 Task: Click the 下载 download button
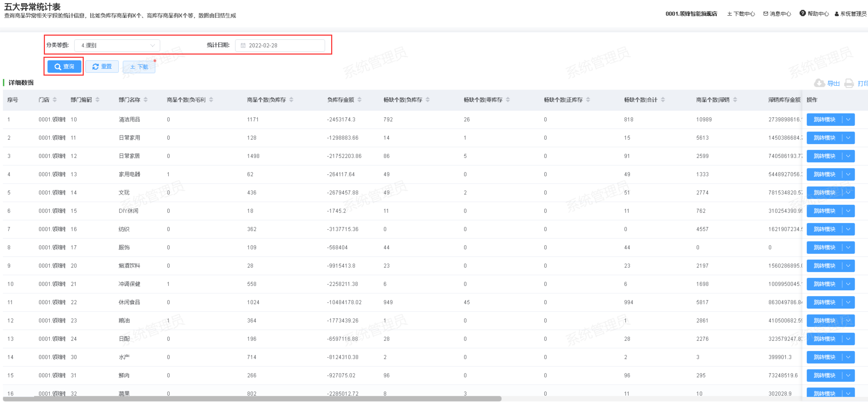[x=139, y=67]
